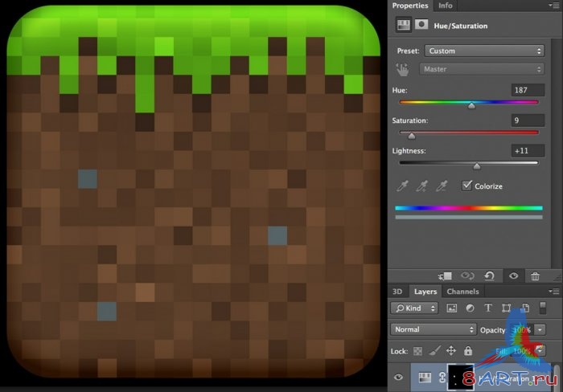Uncheck the Colorize checkbox
563x392 pixels.
[466, 186]
